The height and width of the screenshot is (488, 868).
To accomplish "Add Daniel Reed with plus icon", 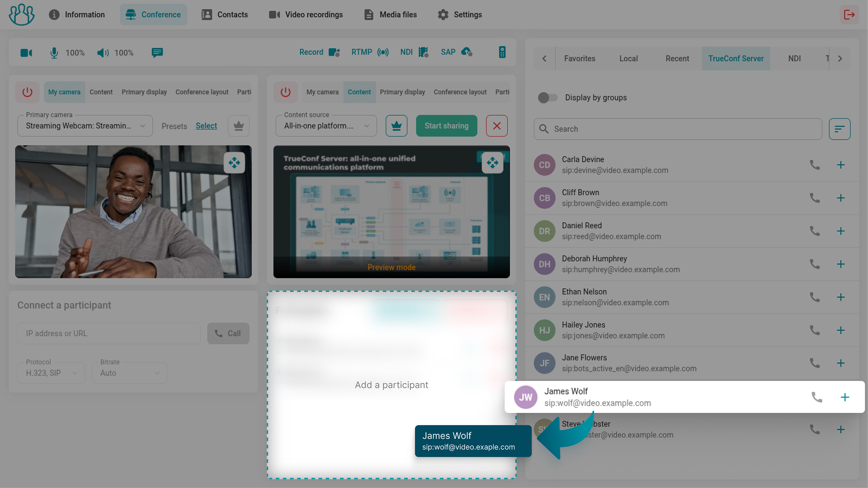I will coord(841,231).
